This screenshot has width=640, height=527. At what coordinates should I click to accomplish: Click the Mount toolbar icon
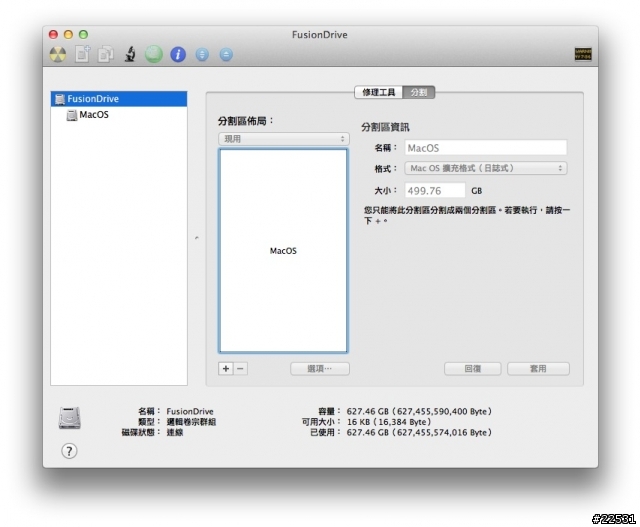[x=202, y=54]
